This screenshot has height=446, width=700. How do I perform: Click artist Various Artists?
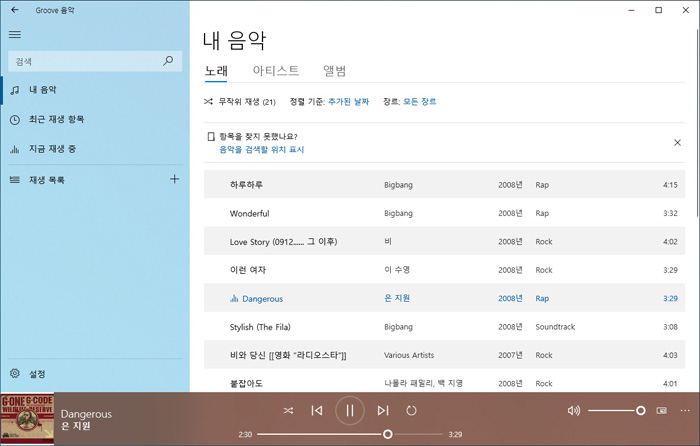click(409, 355)
